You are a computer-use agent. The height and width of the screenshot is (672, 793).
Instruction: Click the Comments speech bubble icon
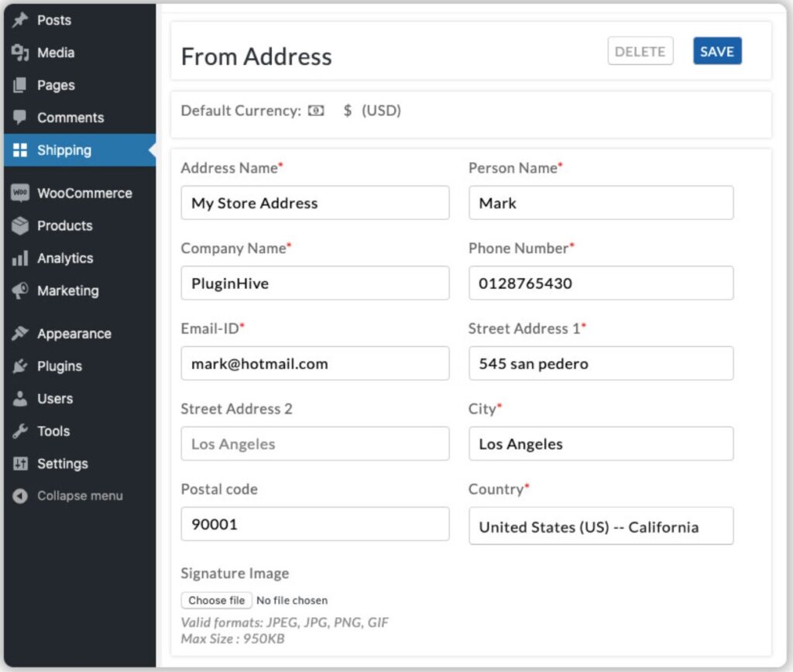pos(19,118)
